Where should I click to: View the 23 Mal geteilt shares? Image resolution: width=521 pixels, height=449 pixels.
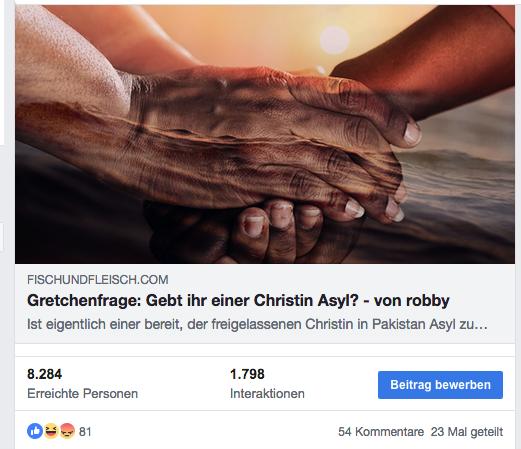(x=467, y=432)
